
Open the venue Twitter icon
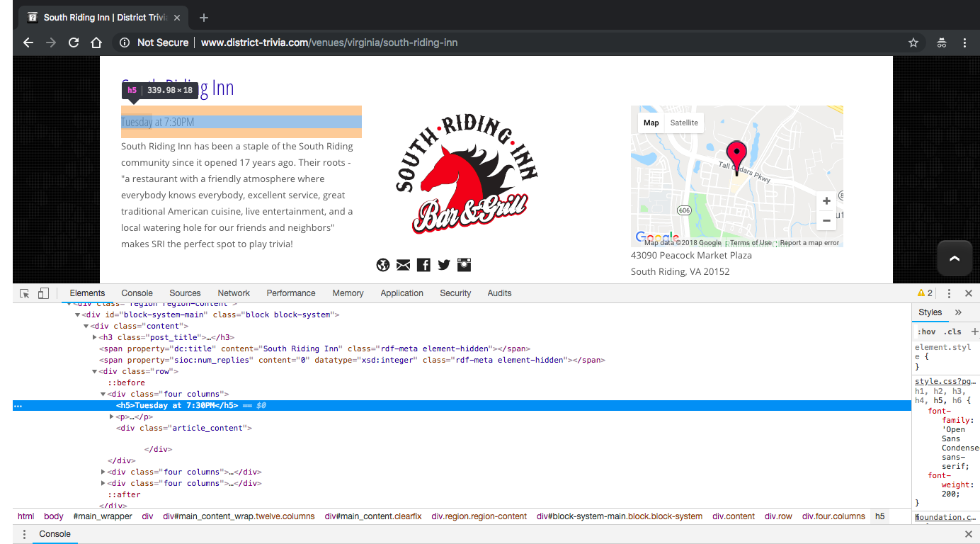(x=444, y=265)
